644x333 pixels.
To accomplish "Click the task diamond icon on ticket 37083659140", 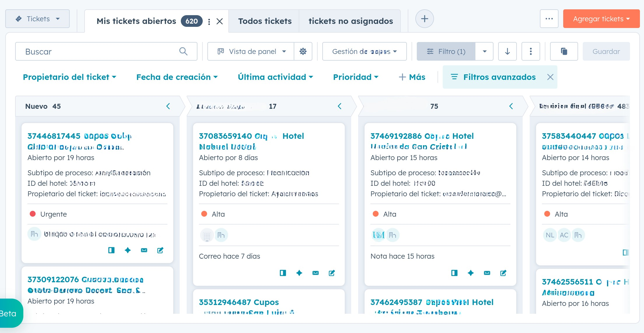I will point(299,273).
